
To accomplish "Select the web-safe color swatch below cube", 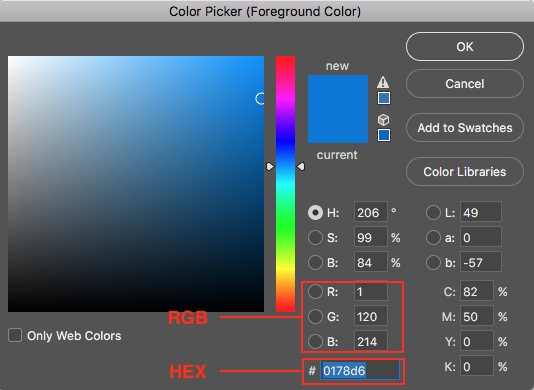I will pyautogui.click(x=384, y=135).
